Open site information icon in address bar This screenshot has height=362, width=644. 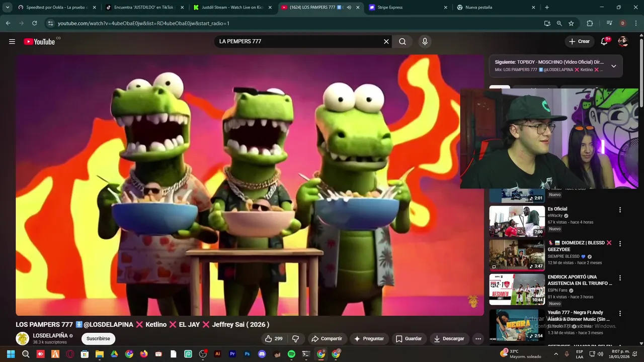(50, 23)
